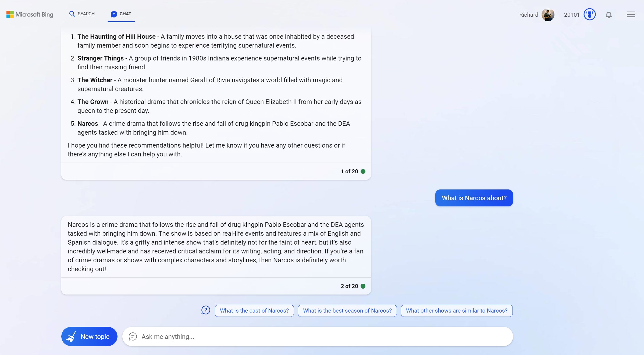Click the Bing Search icon
The width and height of the screenshot is (644, 355).
tap(71, 13)
